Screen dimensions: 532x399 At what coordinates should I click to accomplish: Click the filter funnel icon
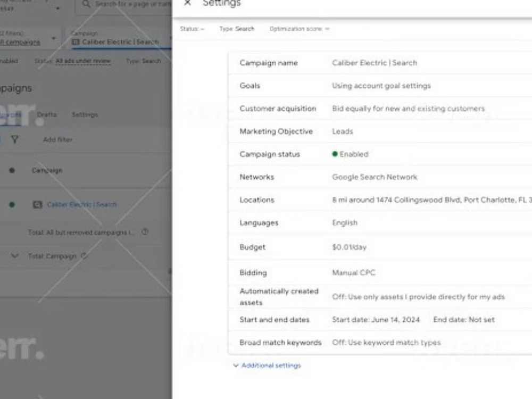(x=14, y=140)
